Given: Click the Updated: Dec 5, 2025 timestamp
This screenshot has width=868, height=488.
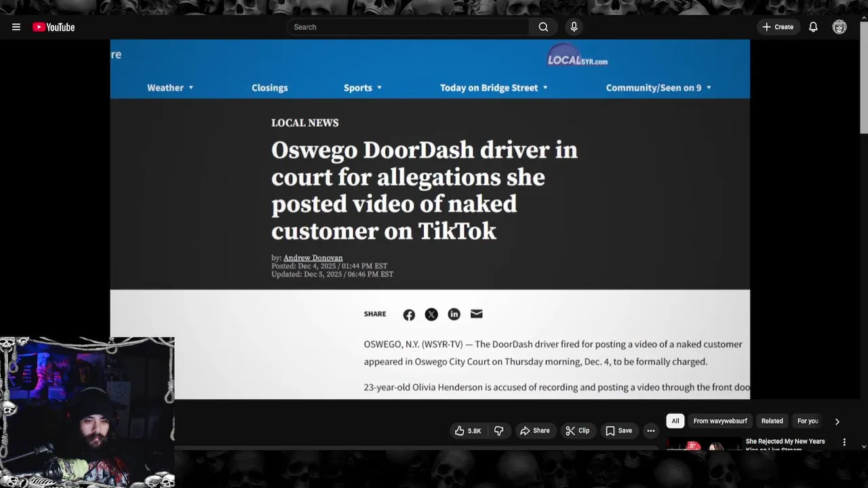Looking at the screenshot, I should coord(332,274).
